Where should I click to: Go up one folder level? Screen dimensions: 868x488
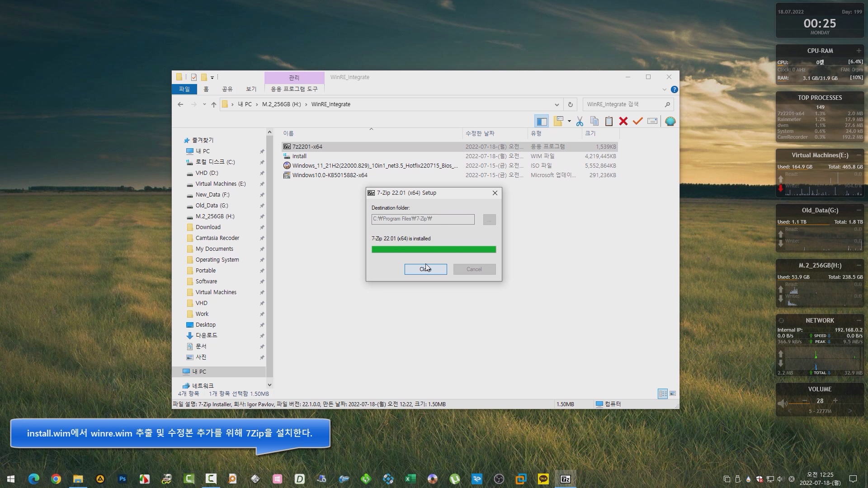(x=214, y=104)
